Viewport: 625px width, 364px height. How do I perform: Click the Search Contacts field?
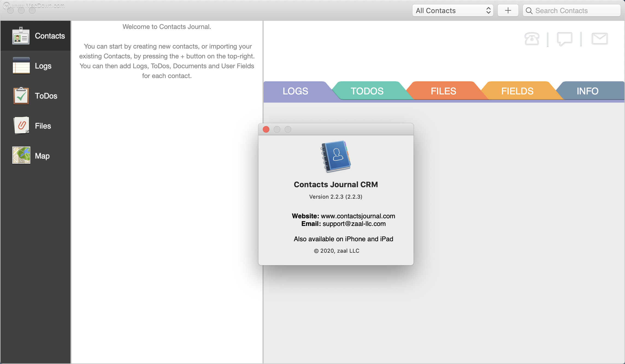pos(571,11)
